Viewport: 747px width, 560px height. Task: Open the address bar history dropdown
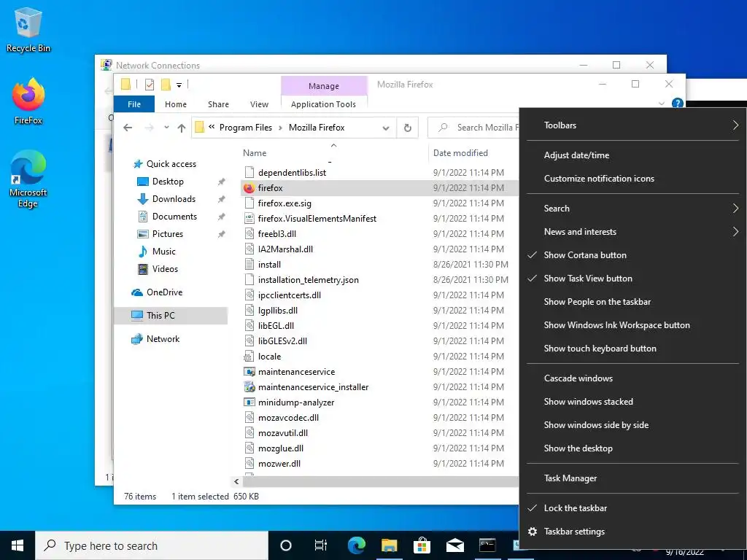click(386, 128)
